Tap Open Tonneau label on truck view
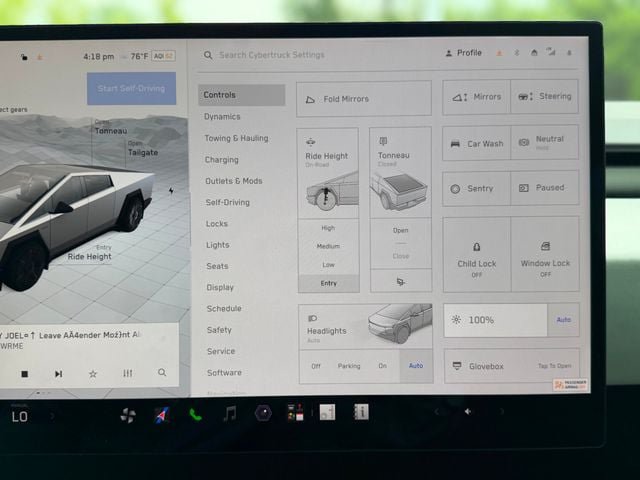Viewport: 640px width, 480px height. point(110,128)
